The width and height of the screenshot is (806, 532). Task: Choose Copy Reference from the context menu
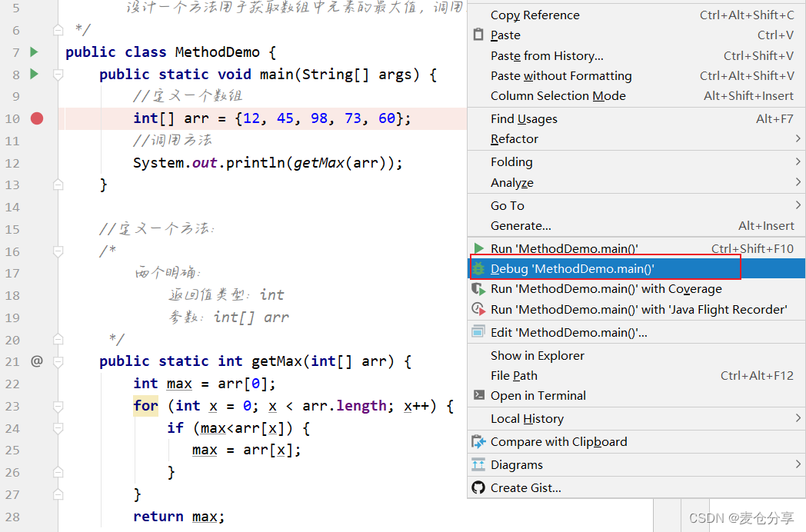[636, 15]
